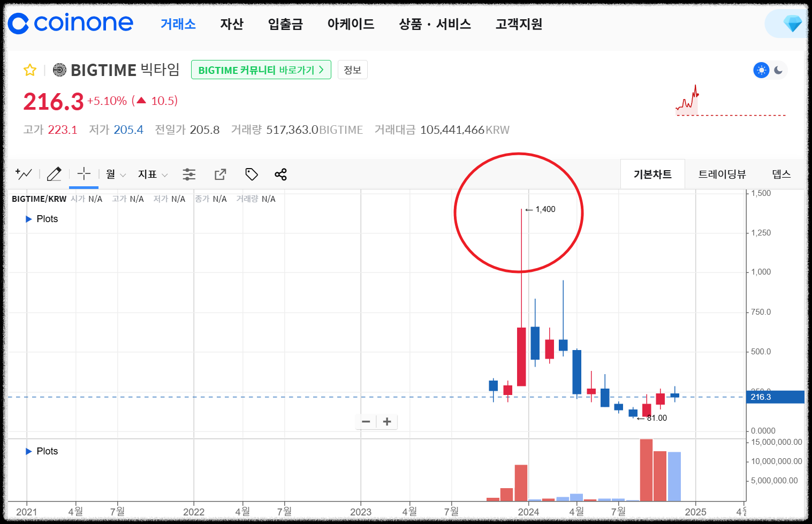The image size is (812, 524).
Task: Click the price tag label icon
Action: (x=251, y=174)
